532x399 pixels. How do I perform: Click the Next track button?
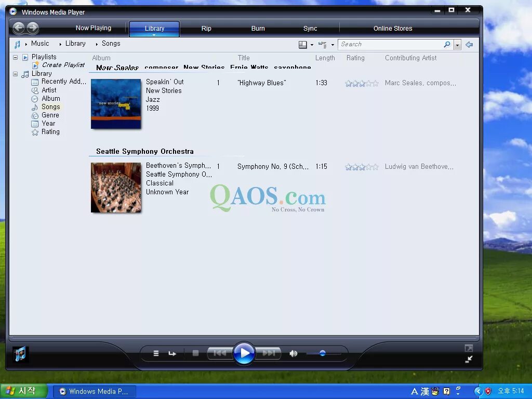[269, 353]
